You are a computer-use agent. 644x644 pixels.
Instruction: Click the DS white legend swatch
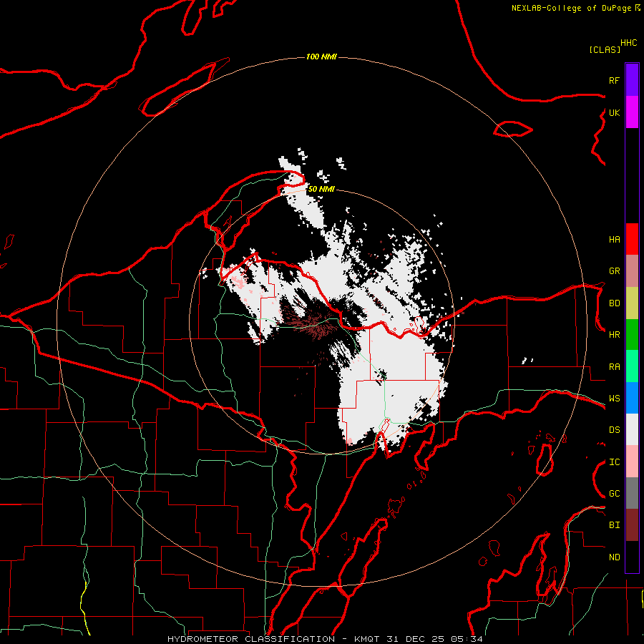(x=632, y=429)
